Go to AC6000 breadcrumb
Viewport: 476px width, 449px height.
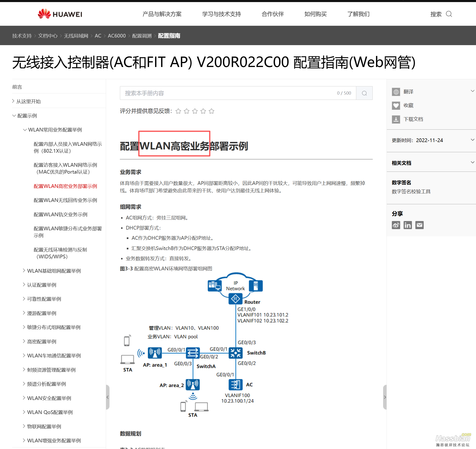pyautogui.click(x=117, y=36)
